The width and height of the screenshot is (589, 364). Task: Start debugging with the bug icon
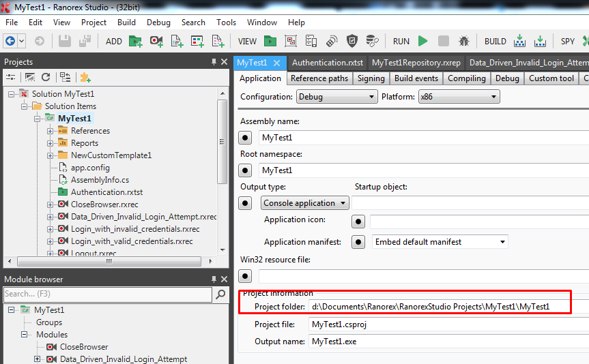pos(464,41)
